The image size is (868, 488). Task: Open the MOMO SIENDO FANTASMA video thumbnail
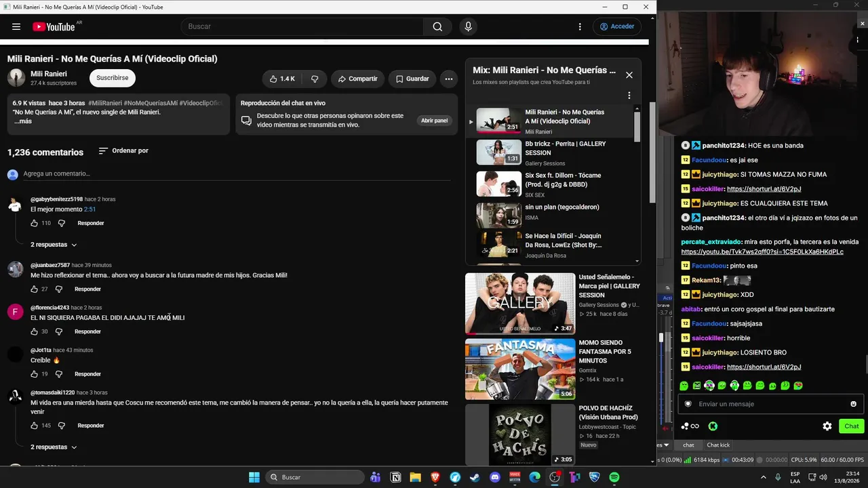pos(520,369)
